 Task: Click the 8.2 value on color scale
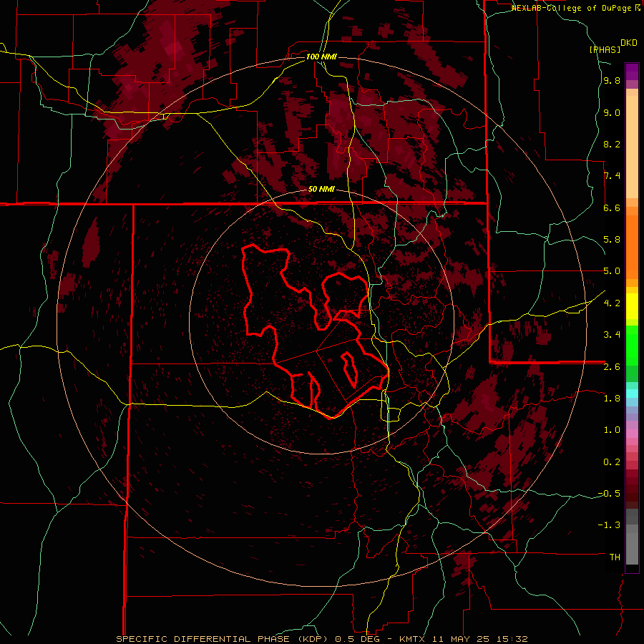point(612,144)
